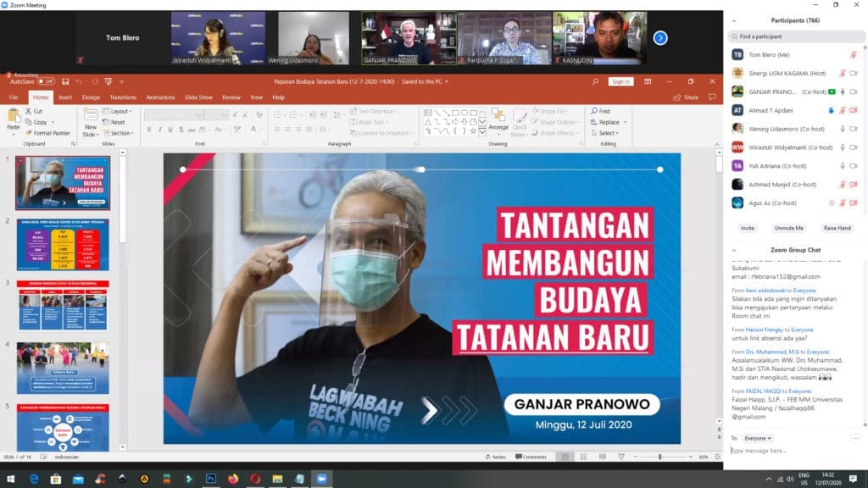The width and height of the screenshot is (868, 488).
Task: Switch to the Design tab
Action: coord(91,97)
